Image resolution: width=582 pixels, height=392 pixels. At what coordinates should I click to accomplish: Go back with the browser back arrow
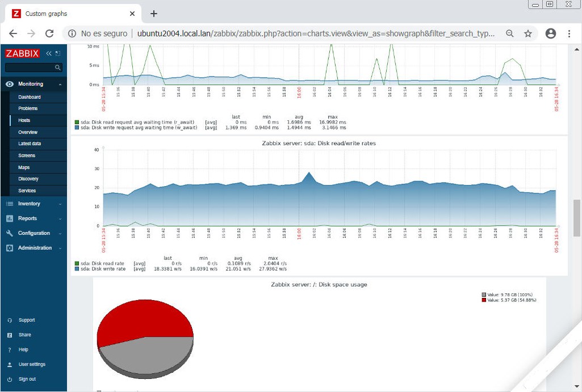pyautogui.click(x=13, y=33)
